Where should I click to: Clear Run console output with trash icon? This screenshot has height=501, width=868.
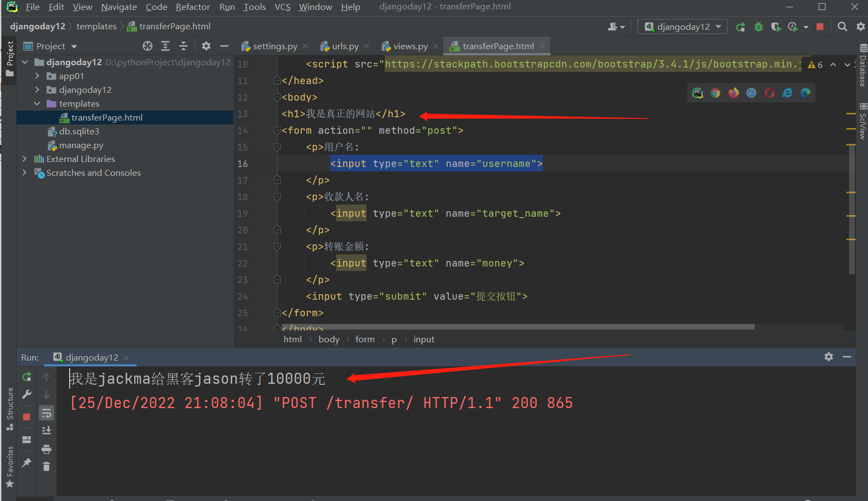pos(46,467)
